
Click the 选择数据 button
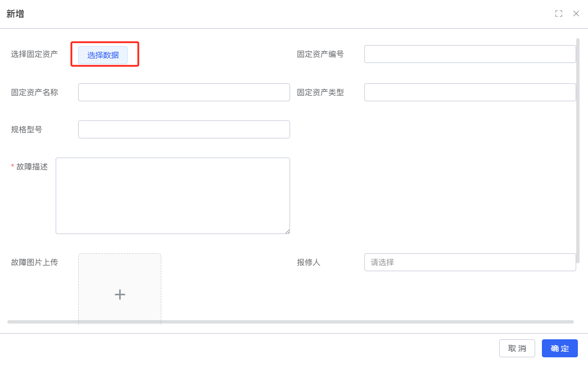point(103,55)
